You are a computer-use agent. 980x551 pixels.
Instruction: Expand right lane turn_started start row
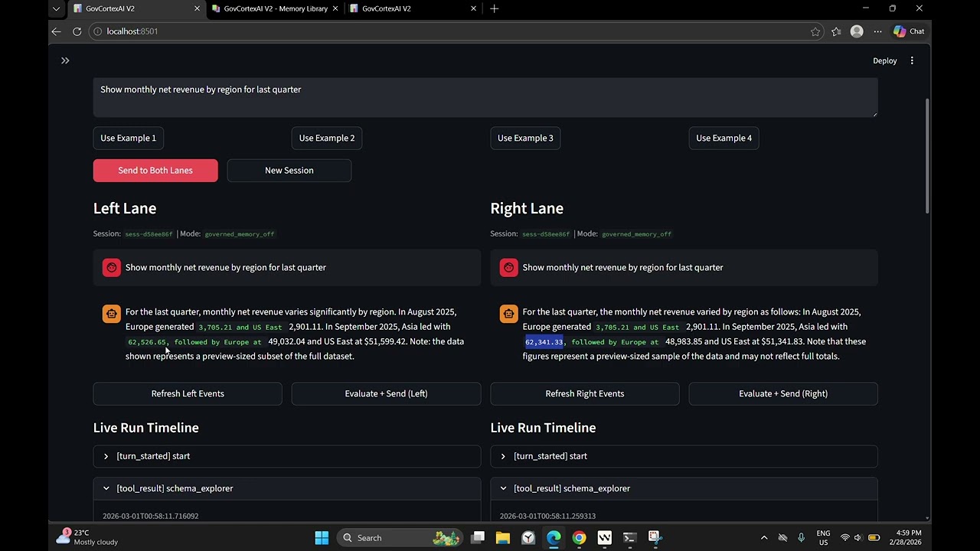[x=684, y=456]
